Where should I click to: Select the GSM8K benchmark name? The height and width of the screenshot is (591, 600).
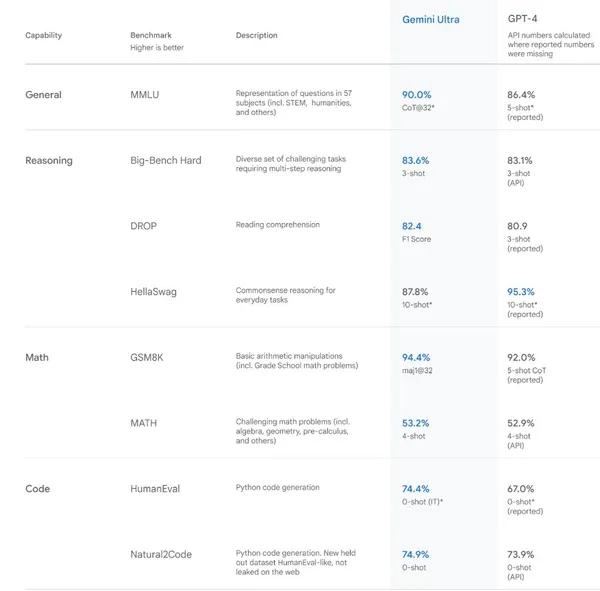pyautogui.click(x=147, y=358)
